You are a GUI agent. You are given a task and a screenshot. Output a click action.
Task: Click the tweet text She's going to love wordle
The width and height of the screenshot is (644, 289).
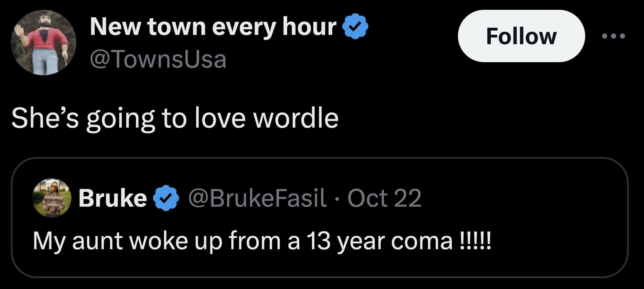click(175, 118)
